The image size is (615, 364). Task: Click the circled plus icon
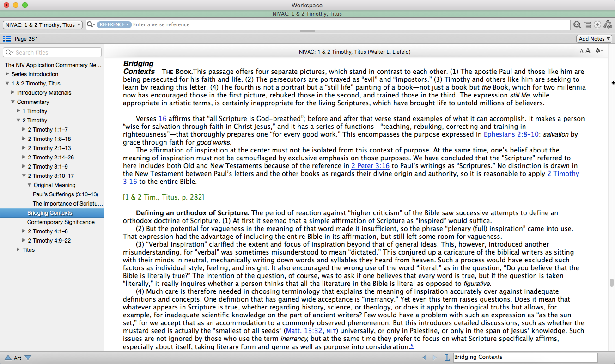pyautogui.click(x=597, y=25)
